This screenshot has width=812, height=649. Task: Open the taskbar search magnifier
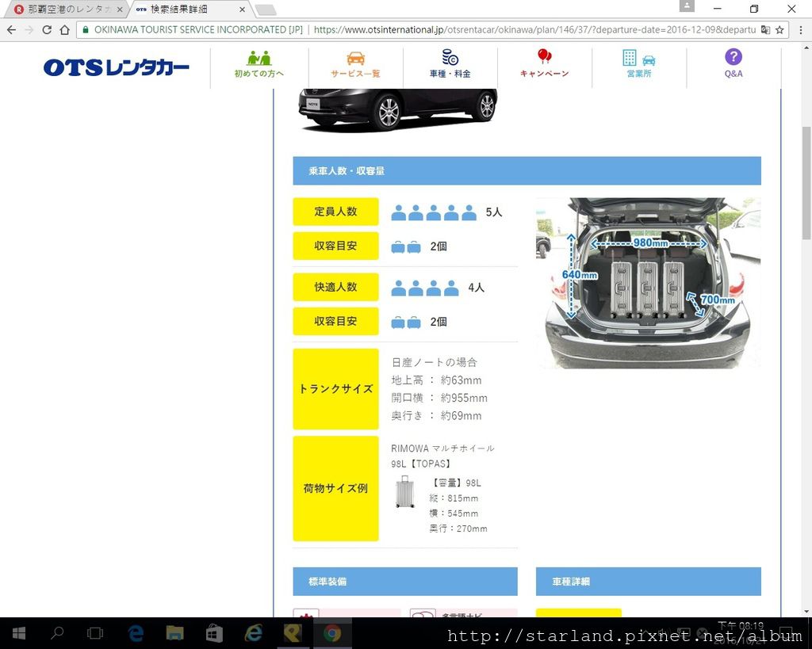pos(57,633)
